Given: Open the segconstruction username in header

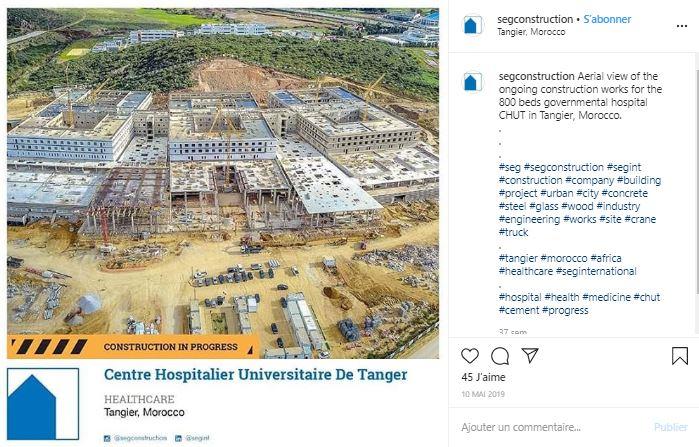Looking at the screenshot, I should click(535, 19).
